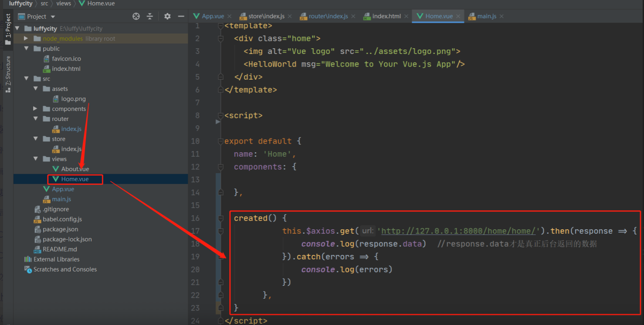The height and width of the screenshot is (325, 644).
Task: Fold the script block at line 8
Action: [x=220, y=115]
